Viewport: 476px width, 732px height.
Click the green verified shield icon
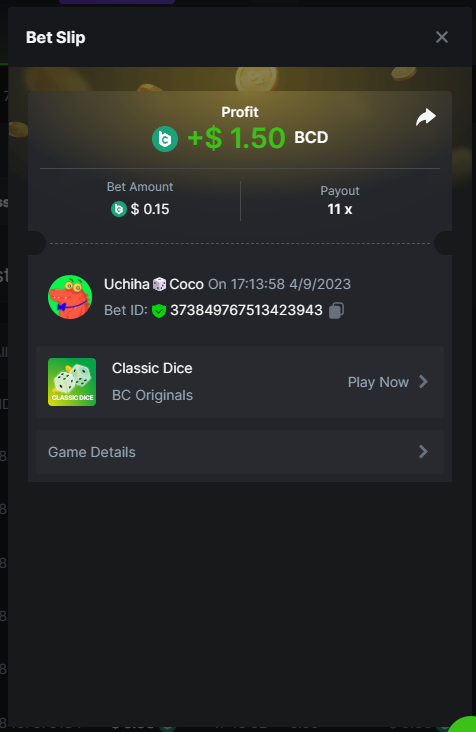(159, 310)
